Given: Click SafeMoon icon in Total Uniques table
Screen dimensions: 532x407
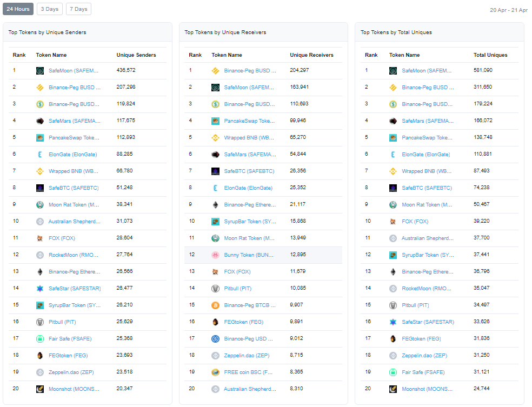Looking at the screenshot, I should 393,71.
